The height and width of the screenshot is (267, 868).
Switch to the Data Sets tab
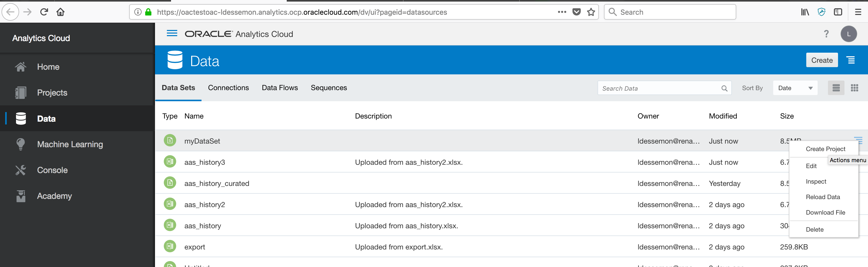pos(178,88)
